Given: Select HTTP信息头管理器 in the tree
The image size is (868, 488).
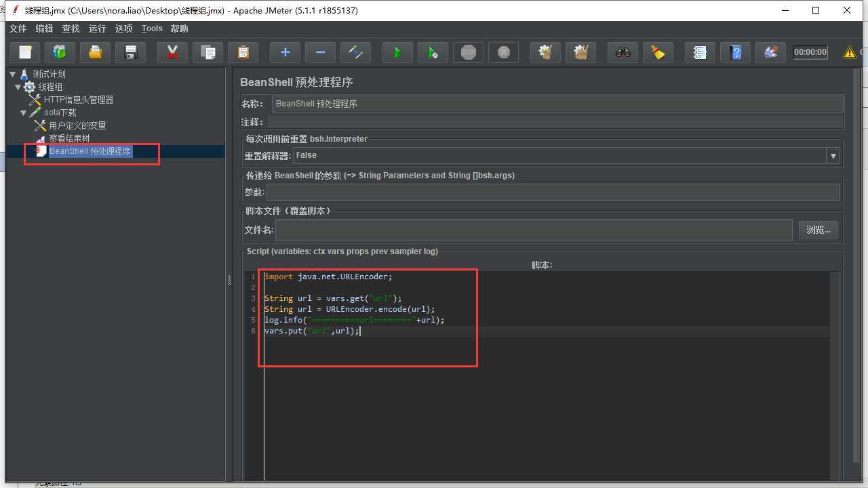Looking at the screenshot, I should 79,100.
